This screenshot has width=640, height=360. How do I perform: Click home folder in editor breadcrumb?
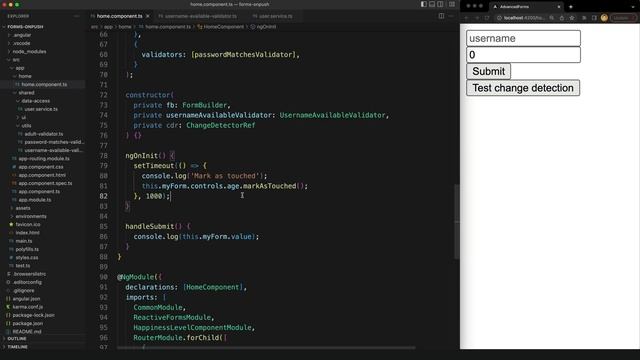[125, 27]
